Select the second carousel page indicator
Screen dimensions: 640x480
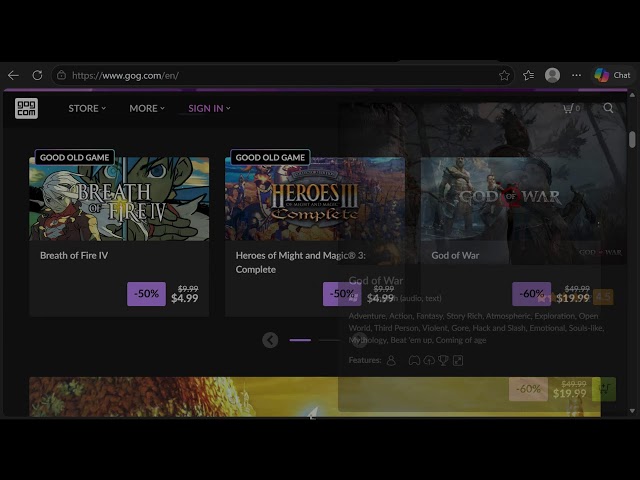click(x=329, y=340)
